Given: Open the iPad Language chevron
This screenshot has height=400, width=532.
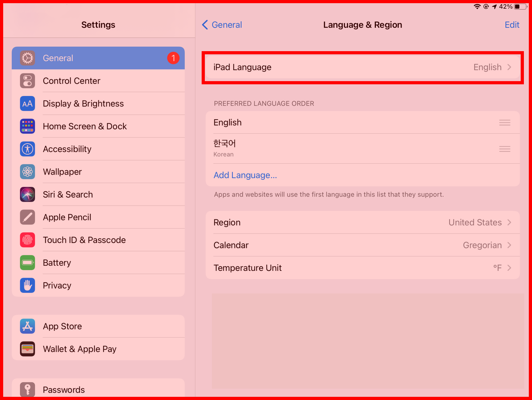Looking at the screenshot, I should tap(509, 67).
